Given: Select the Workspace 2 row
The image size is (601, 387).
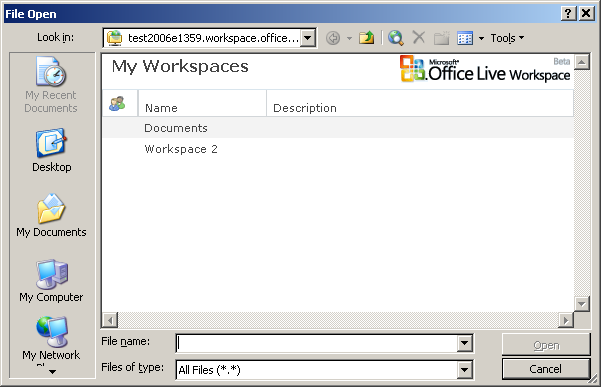Looking at the screenshot, I should 338,149.
